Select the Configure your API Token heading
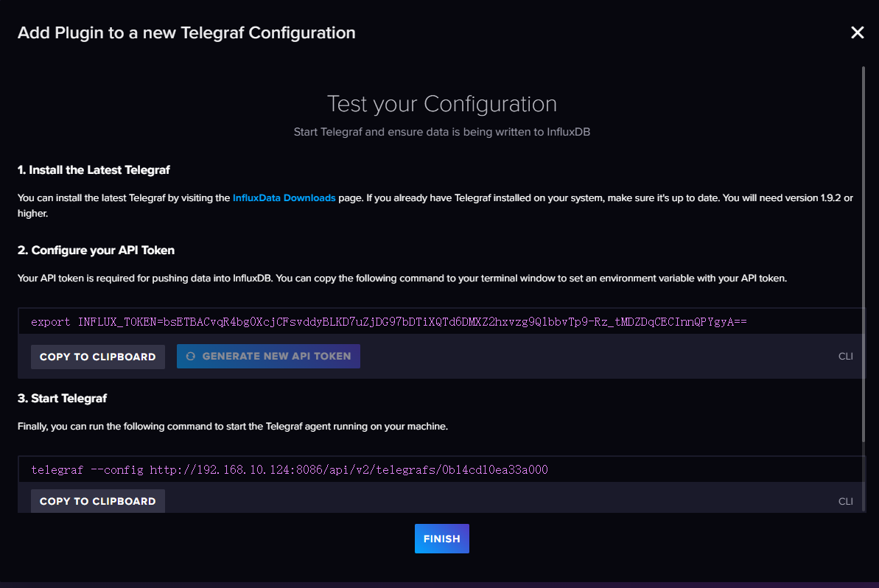This screenshot has width=879, height=588. 96,251
